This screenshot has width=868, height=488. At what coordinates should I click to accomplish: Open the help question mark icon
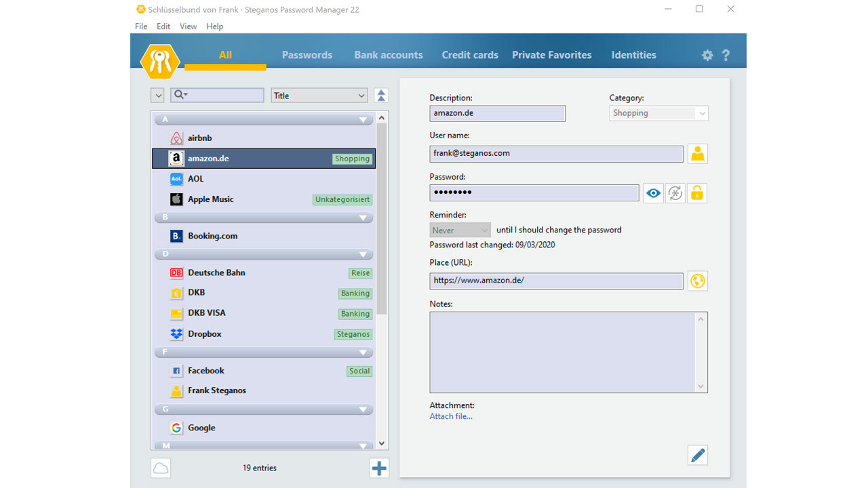pos(726,56)
